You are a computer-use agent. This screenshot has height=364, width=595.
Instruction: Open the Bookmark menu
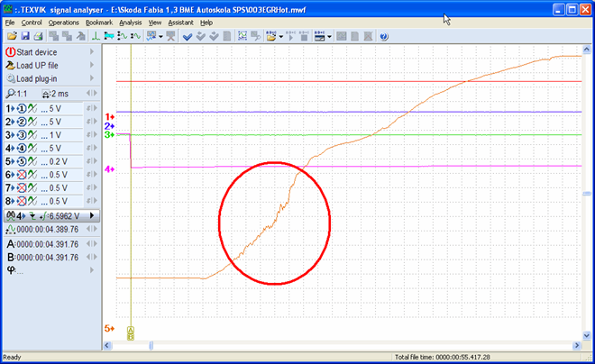(99, 23)
